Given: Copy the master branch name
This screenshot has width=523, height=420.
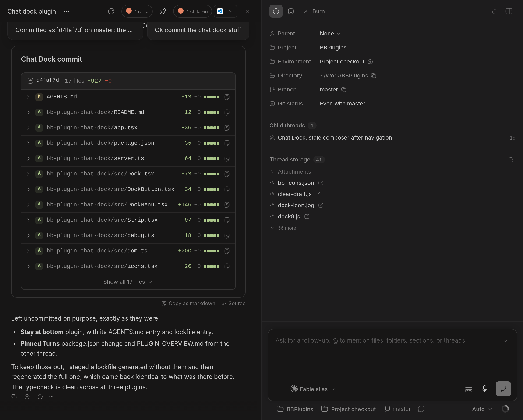Looking at the screenshot, I should click(x=343, y=90).
